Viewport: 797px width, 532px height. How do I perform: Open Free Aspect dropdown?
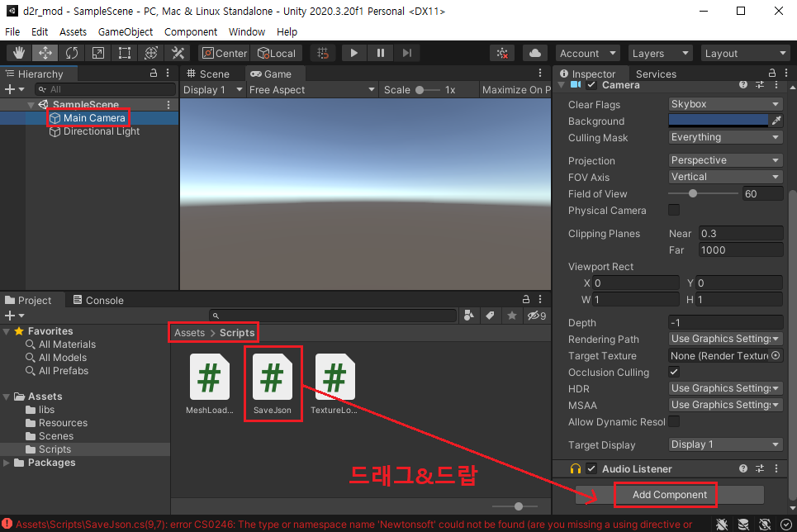click(311, 90)
